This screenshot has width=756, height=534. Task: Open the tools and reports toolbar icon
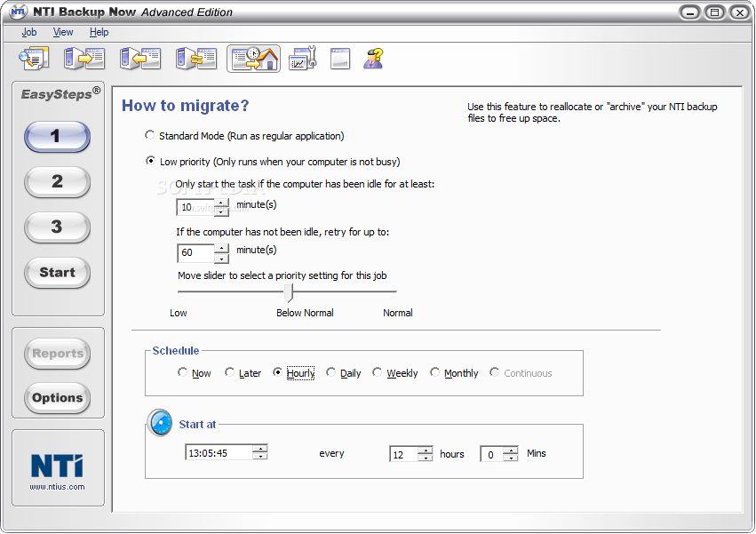tap(303, 59)
